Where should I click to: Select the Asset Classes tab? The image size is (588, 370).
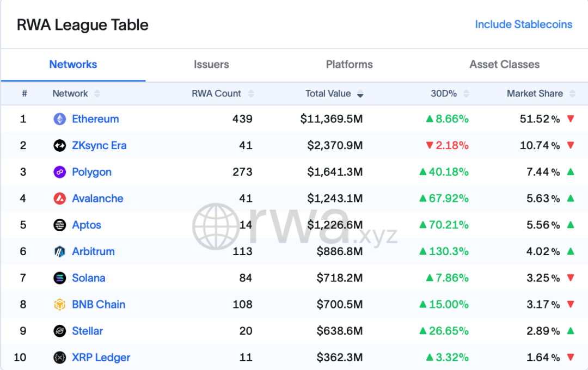[x=504, y=64]
